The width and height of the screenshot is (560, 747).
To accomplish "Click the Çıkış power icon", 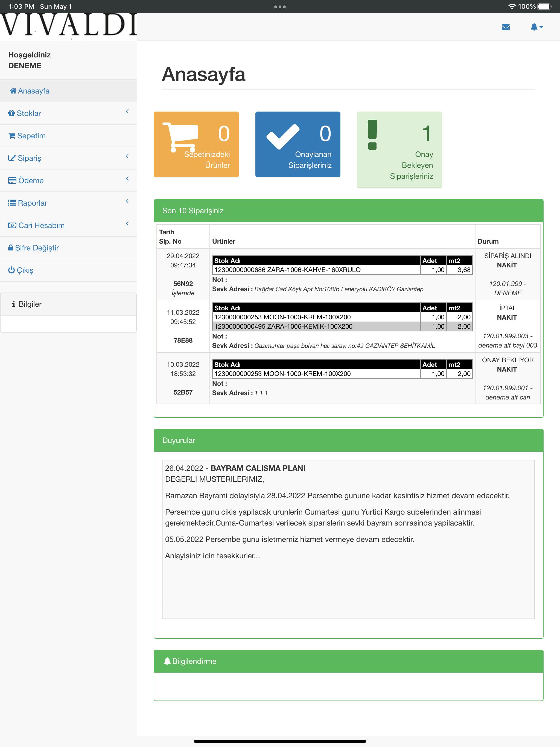I will coord(11,270).
